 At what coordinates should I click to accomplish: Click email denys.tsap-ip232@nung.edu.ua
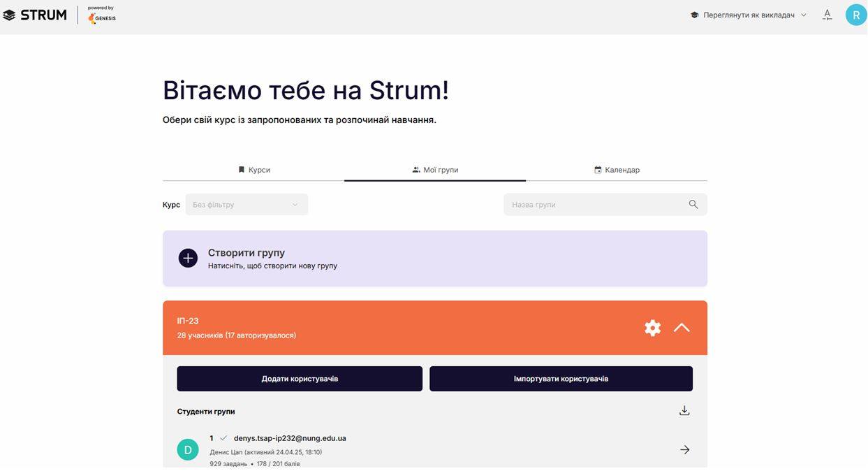point(290,438)
